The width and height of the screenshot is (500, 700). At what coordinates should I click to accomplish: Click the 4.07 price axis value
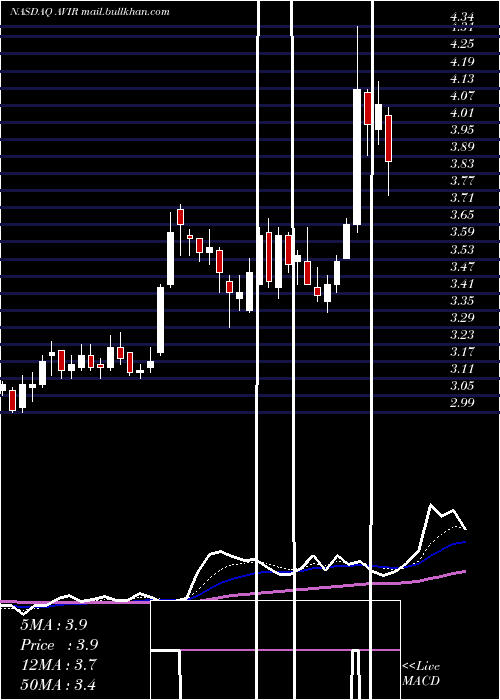(x=462, y=95)
